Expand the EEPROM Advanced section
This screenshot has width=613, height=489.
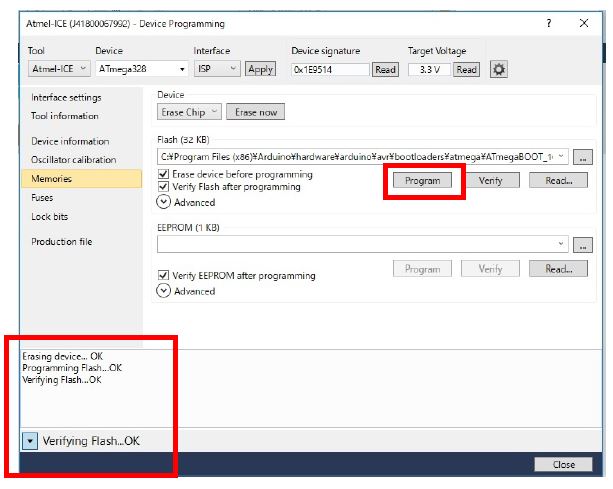164,291
